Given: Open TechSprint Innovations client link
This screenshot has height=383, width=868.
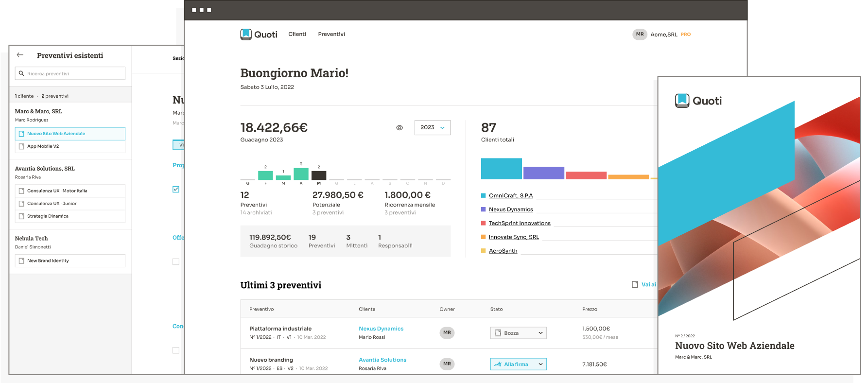Looking at the screenshot, I should (520, 223).
